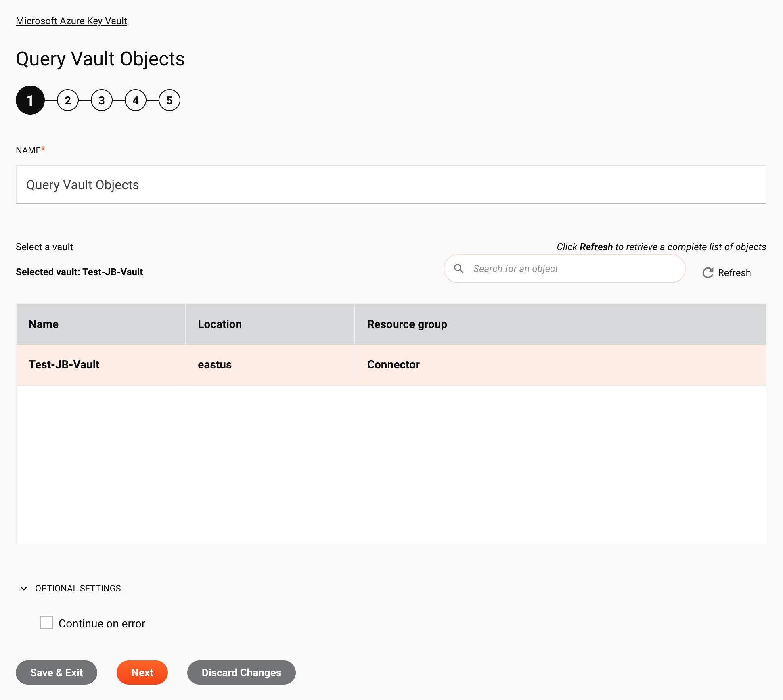Enable the Continue on error checkbox
Viewport: 783px width, 700px height.
tap(46, 623)
